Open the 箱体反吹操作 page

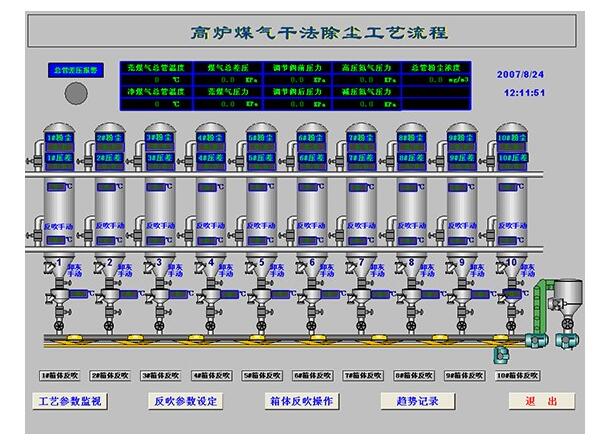click(x=302, y=401)
